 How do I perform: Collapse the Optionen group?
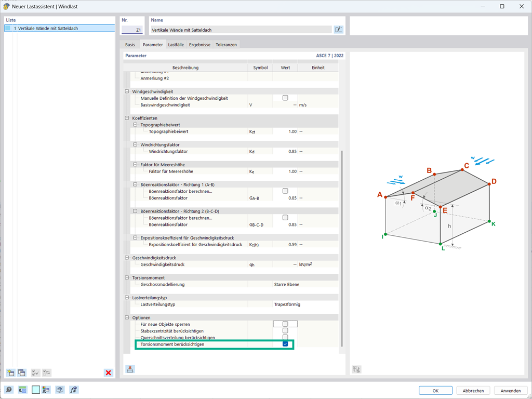coord(127,317)
